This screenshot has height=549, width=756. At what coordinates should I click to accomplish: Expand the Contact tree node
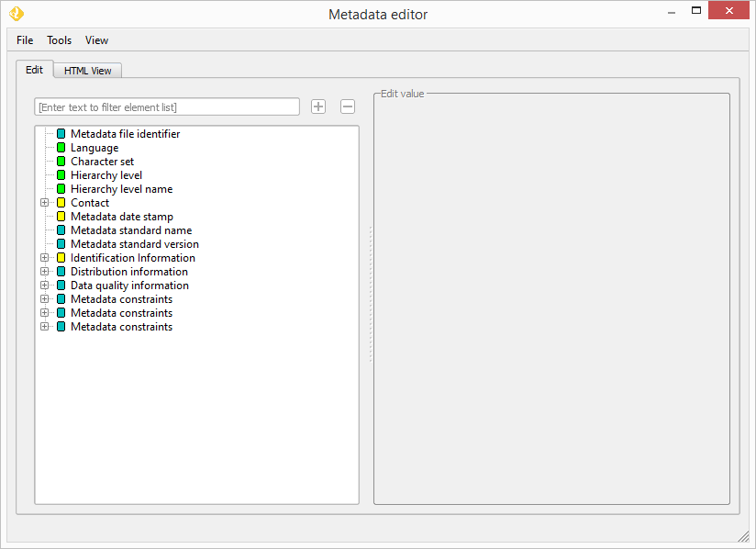tap(45, 202)
